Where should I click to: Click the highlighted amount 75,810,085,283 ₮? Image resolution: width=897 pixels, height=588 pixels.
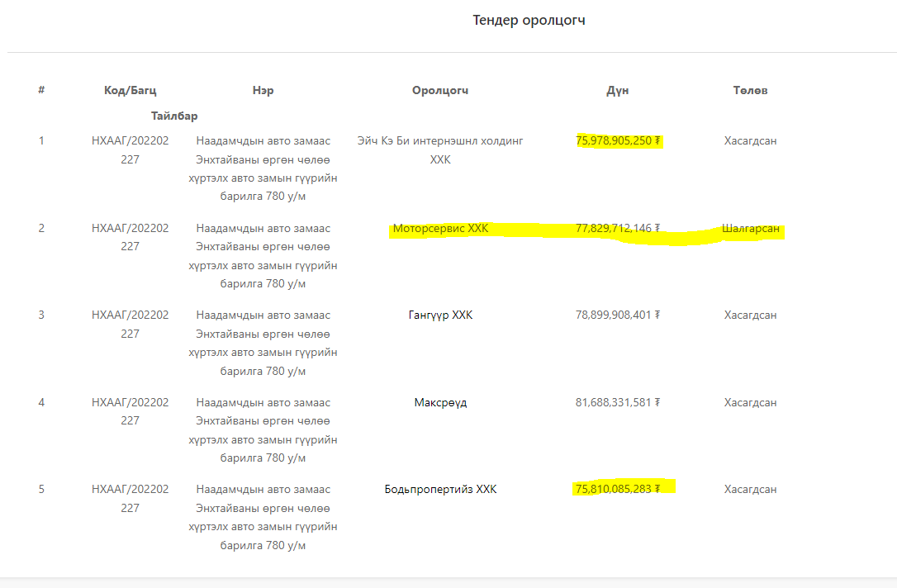click(618, 489)
